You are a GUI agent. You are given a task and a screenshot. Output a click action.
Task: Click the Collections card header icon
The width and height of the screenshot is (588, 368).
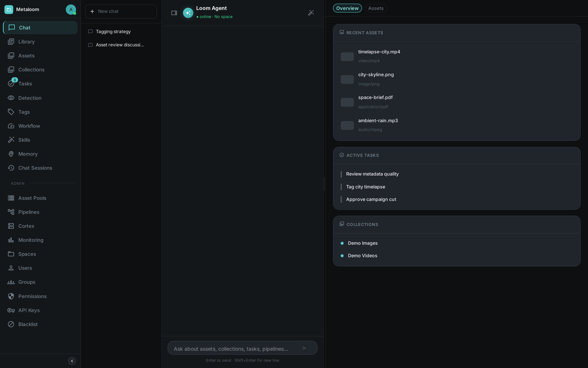(342, 224)
